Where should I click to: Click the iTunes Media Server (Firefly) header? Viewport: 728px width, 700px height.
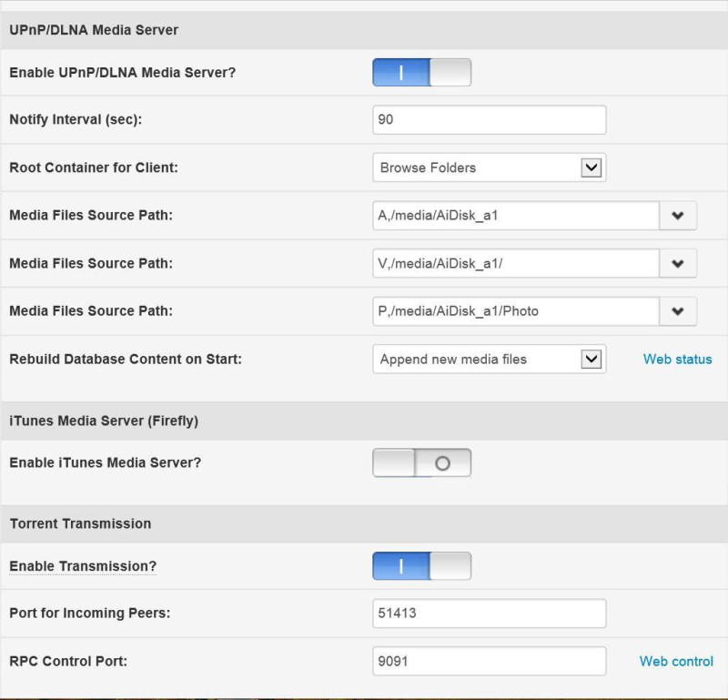click(x=104, y=421)
